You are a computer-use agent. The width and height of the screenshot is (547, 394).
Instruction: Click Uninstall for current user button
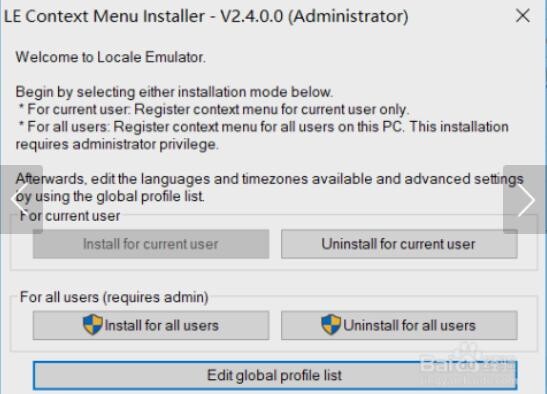[399, 244]
